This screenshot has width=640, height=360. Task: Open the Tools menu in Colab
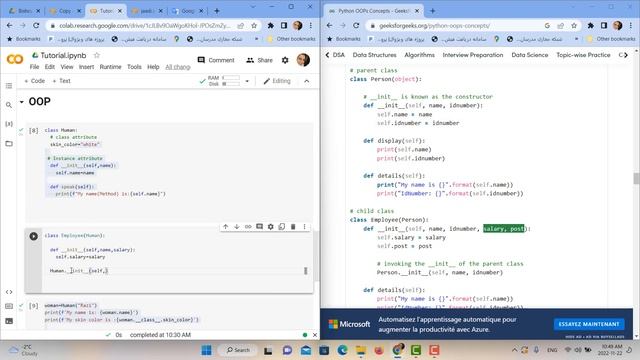point(134,67)
